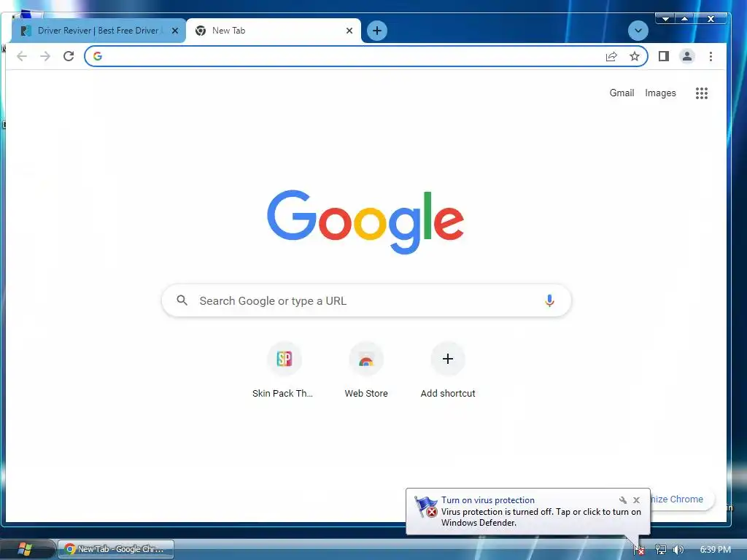Open the side panel icon
747x560 pixels.
point(664,56)
